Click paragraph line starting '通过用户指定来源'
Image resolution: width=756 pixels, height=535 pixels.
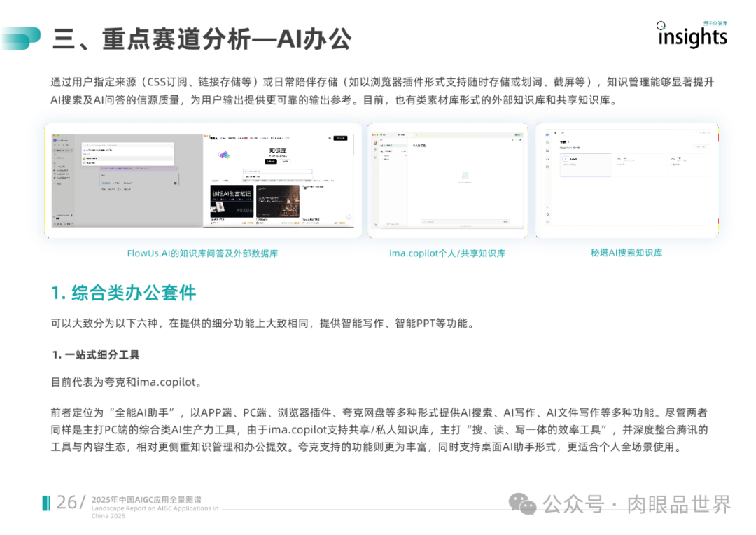coord(382,82)
